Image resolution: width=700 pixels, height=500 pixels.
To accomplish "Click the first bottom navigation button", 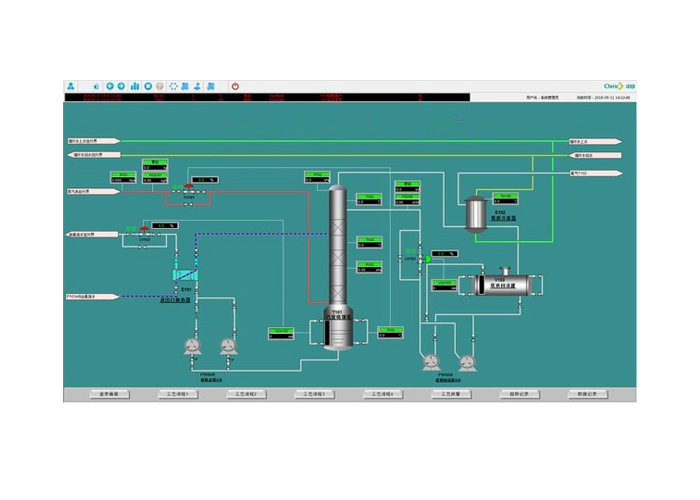I will click(x=109, y=394).
